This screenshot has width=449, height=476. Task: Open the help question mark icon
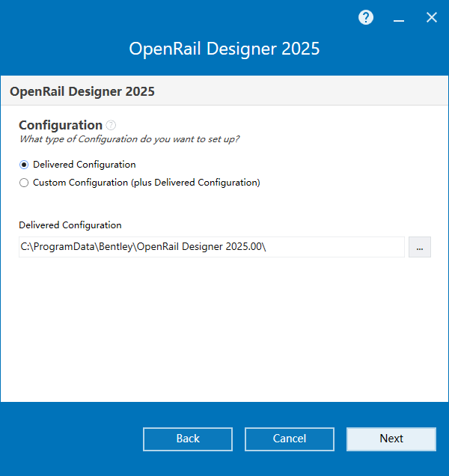pyautogui.click(x=366, y=17)
